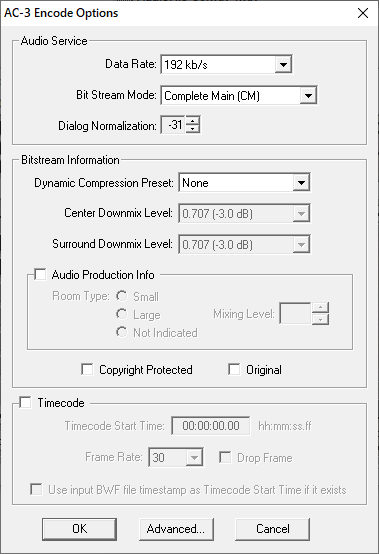Select the Small room type radio

(122, 296)
